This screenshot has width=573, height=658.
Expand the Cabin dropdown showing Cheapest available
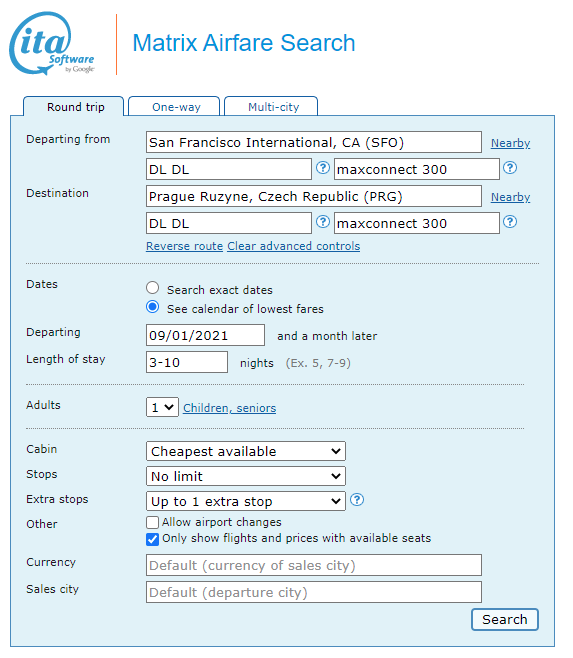click(246, 451)
